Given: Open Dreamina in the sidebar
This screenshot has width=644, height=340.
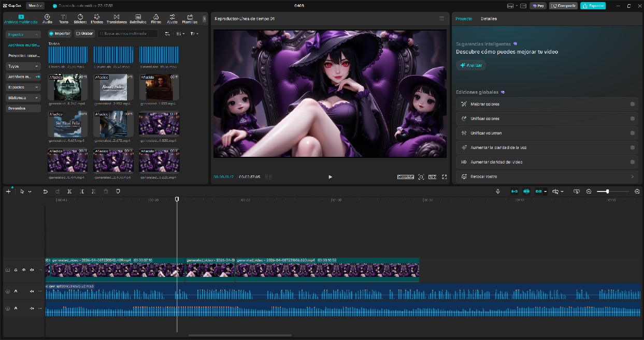Looking at the screenshot, I should [x=23, y=109].
